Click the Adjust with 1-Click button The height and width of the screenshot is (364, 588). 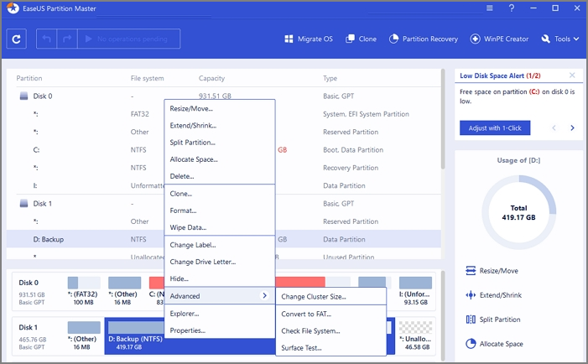pyautogui.click(x=495, y=127)
